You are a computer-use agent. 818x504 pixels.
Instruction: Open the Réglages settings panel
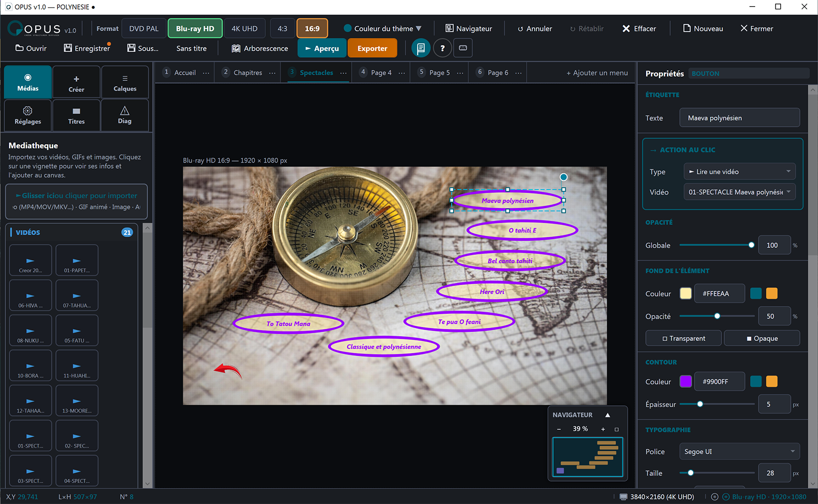(x=28, y=115)
